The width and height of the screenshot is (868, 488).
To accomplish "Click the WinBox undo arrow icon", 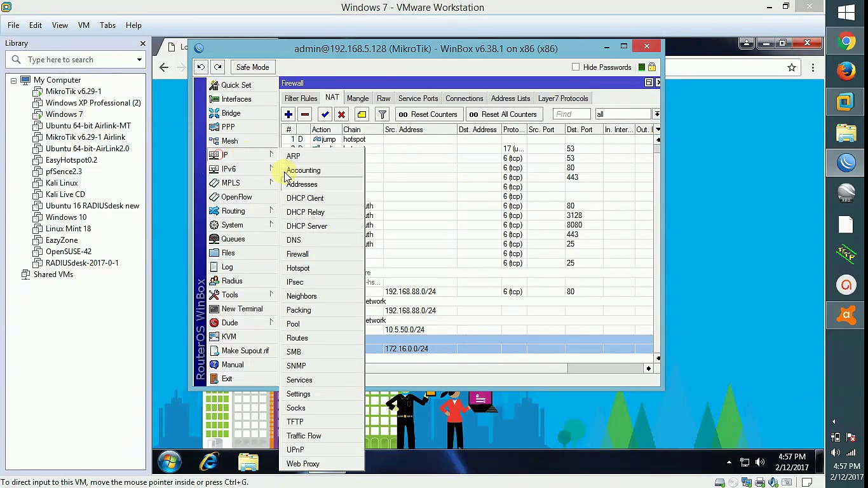I will point(201,67).
